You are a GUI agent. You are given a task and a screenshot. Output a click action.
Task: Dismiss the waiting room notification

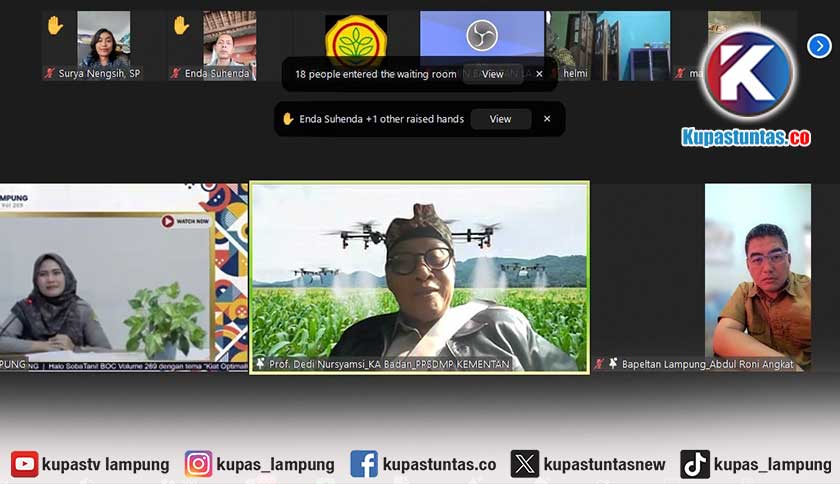pos(539,74)
